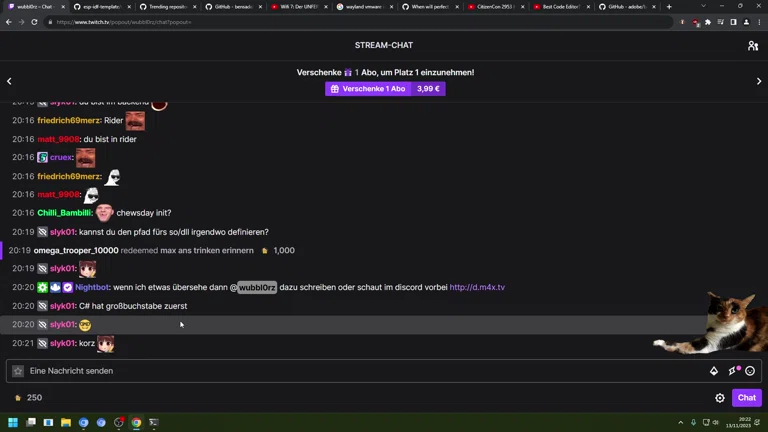768x432 pixels.
Task: Switch to the wubbl0rz Chat browser tab
Action: 35,7
